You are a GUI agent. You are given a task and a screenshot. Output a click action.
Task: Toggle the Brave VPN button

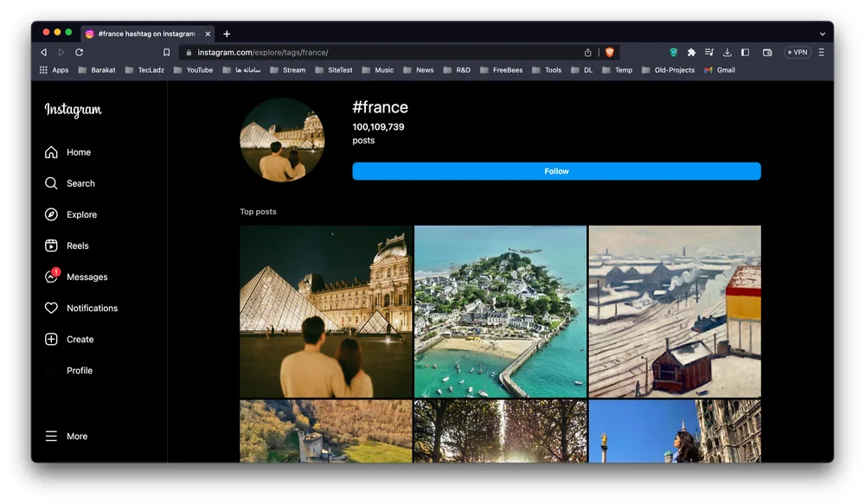click(797, 53)
